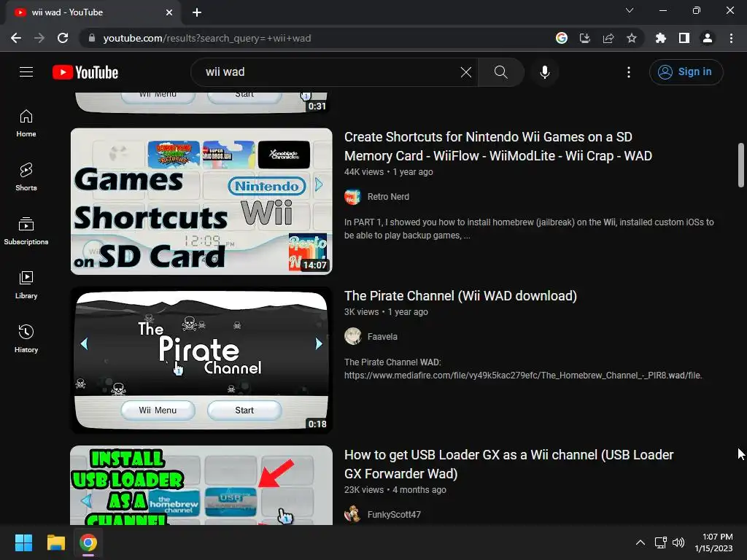Open The Pirate Channel (Wii WAD download) title
The width and height of the screenshot is (747, 560).
[x=460, y=296]
